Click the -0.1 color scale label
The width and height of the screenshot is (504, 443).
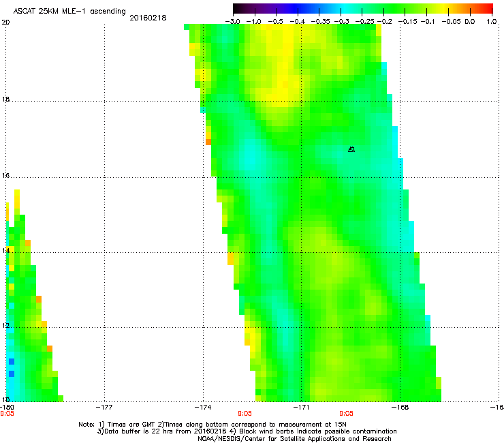click(x=428, y=22)
